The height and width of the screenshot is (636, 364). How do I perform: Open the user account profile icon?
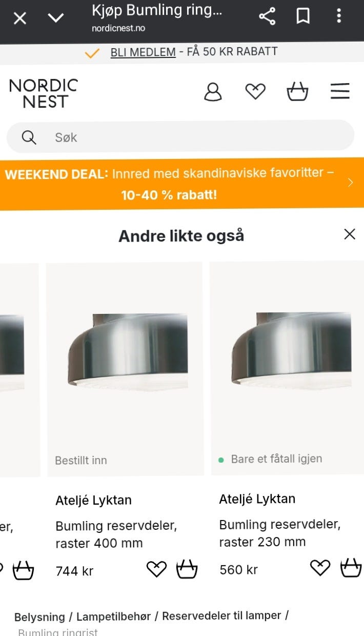pyautogui.click(x=213, y=92)
